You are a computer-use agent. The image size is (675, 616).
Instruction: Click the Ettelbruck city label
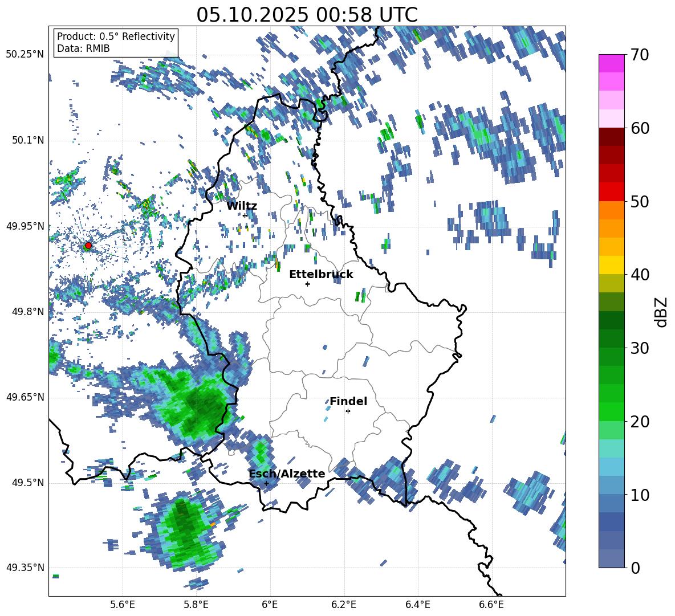click(x=321, y=275)
